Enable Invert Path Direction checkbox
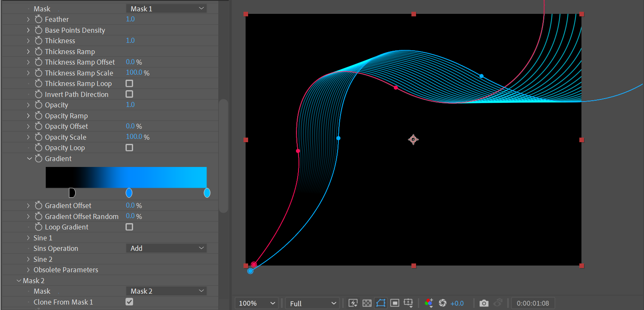The height and width of the screenshot is (310, 644). pyautogui.click(x=129, y=94)
